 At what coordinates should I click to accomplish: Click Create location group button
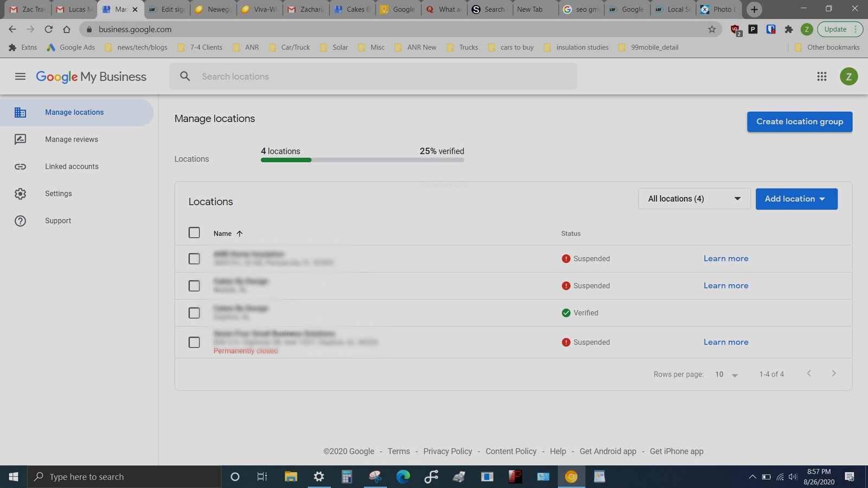(800, 121)
